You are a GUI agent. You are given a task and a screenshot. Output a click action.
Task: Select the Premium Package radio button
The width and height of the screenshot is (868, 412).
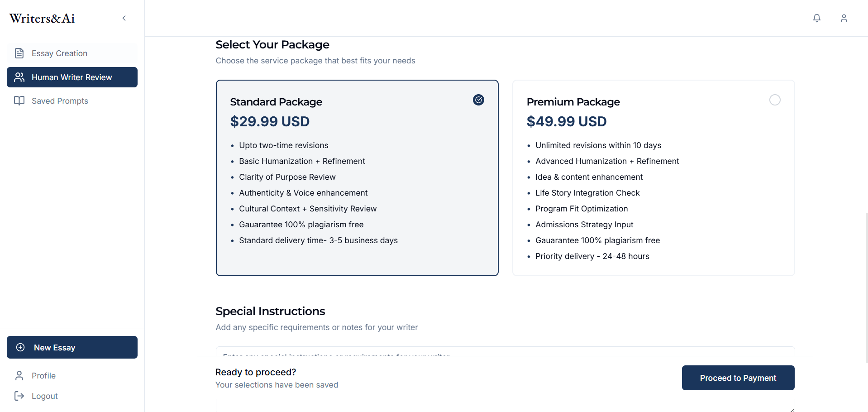pos(774,100)
